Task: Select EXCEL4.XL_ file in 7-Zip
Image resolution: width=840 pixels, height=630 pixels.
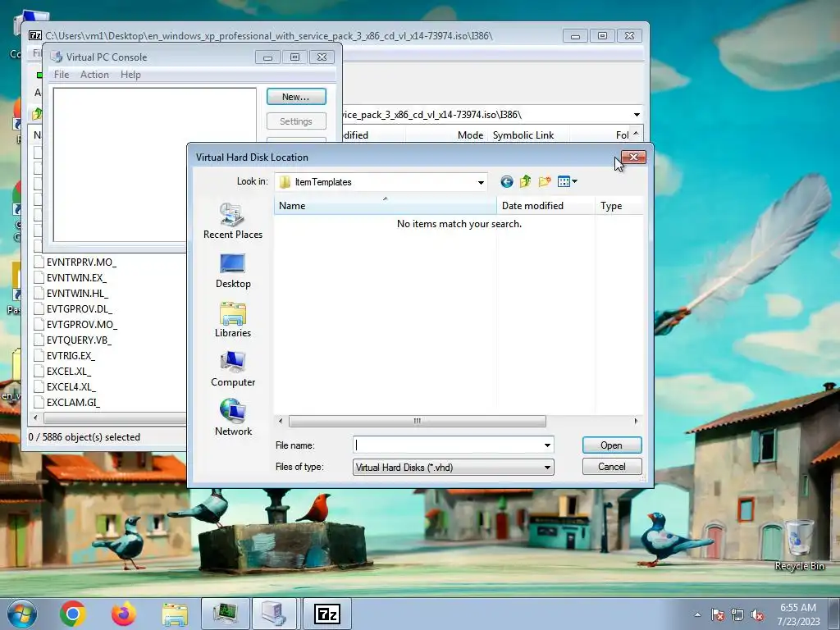Action: (71, 386)
